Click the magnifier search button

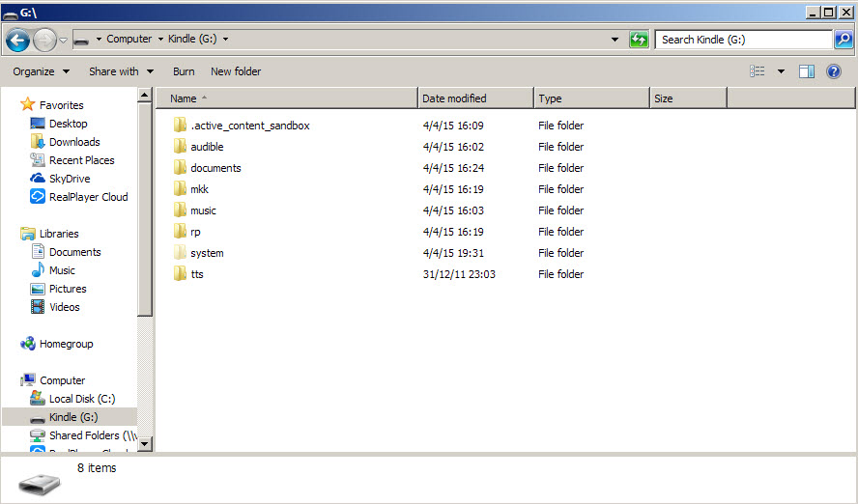point(844,40)
